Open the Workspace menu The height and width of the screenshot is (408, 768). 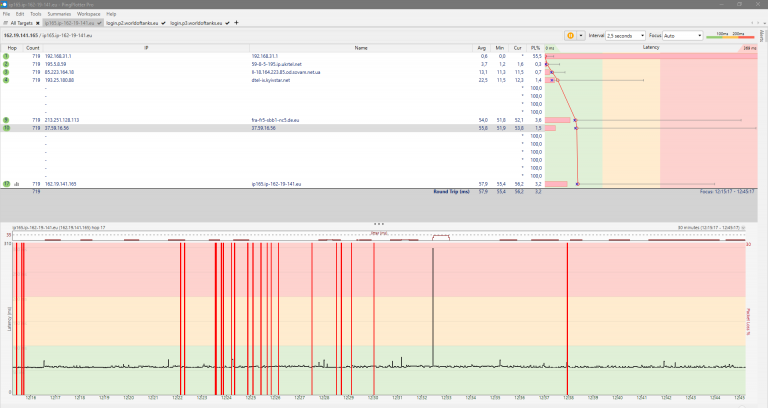point(89,14)
